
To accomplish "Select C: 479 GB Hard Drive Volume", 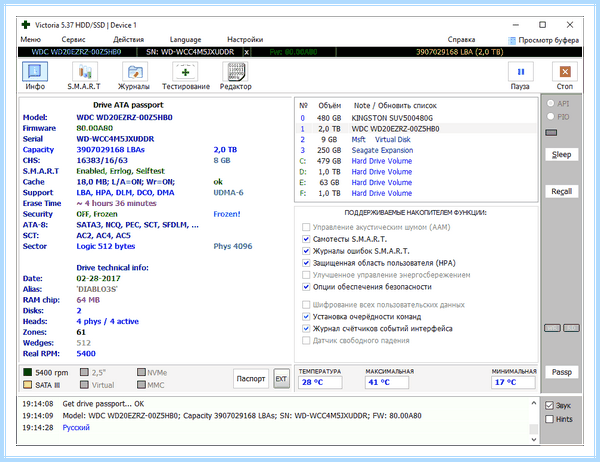I will (x=417, y=161).
